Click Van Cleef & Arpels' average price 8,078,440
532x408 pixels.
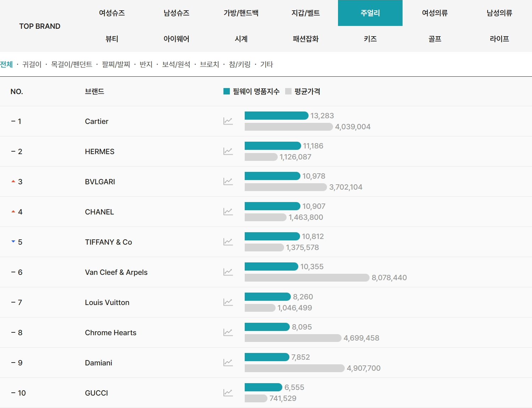coord(389,278)
